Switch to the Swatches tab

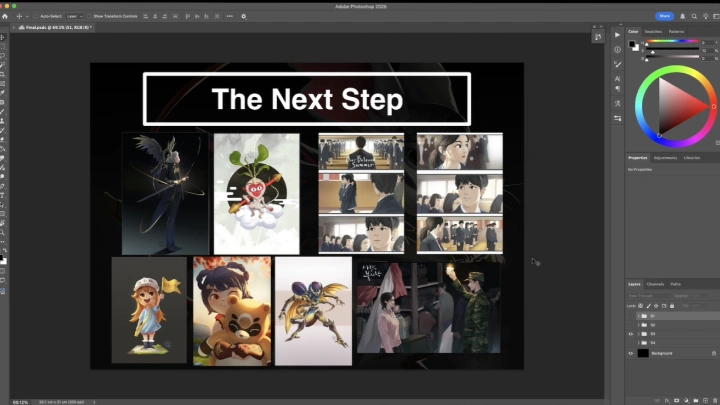(x=653, y=32)
